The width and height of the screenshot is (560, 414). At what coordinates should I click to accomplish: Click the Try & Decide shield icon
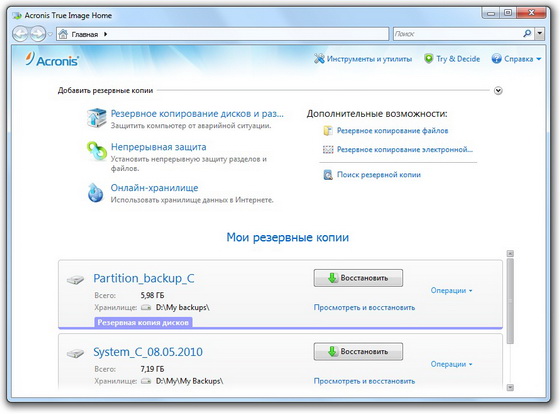428,59
